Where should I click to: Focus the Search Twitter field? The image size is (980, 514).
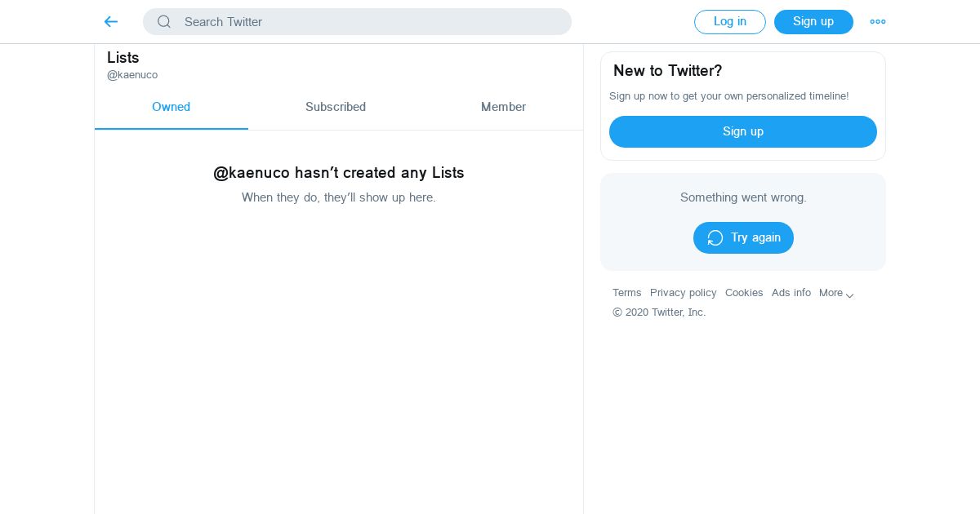tap(367, 22)
